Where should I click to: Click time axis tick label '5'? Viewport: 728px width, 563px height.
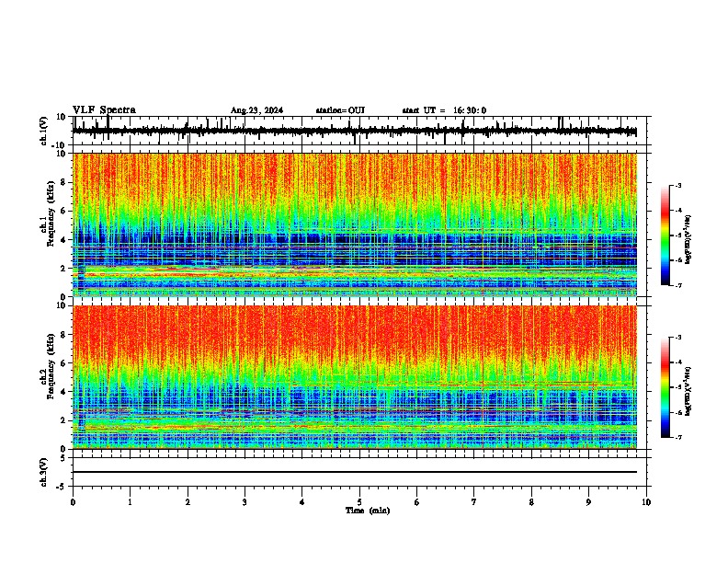click(x=359, y=501)
